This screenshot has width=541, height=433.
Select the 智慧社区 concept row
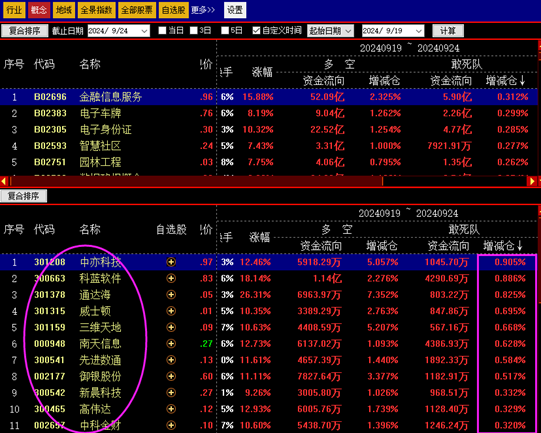point(269,146)
